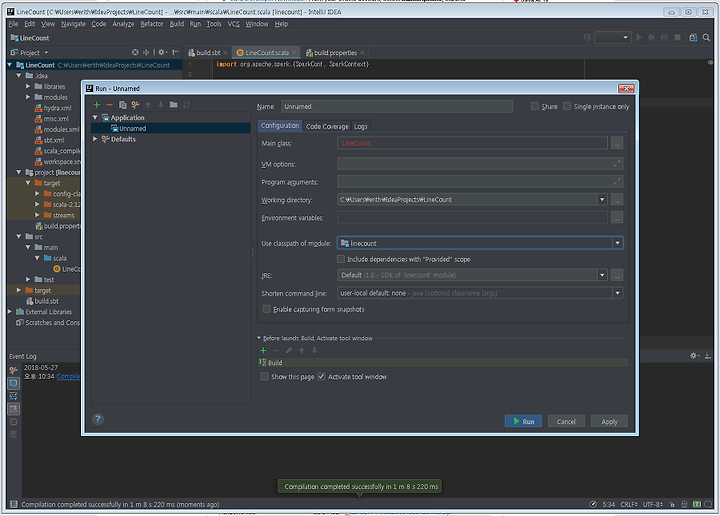Open the VCS menu
Viewport: 720px width, 516px height.
click(x=233, y=24)
